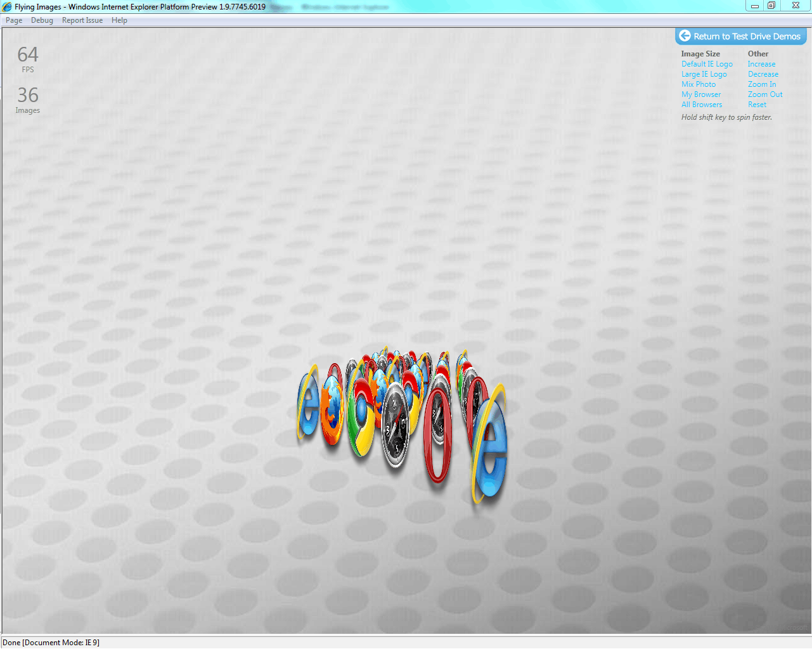Select the Default IE Logo image size
812x649 pixels.
point(707,64)
